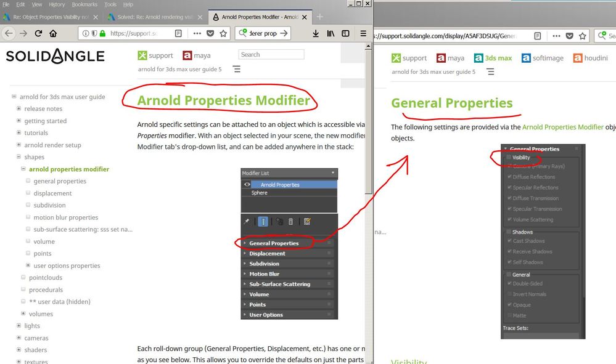Switch to 'Arnold Properties Modifier' tab

pyautogui.click(x=260, y=17)
